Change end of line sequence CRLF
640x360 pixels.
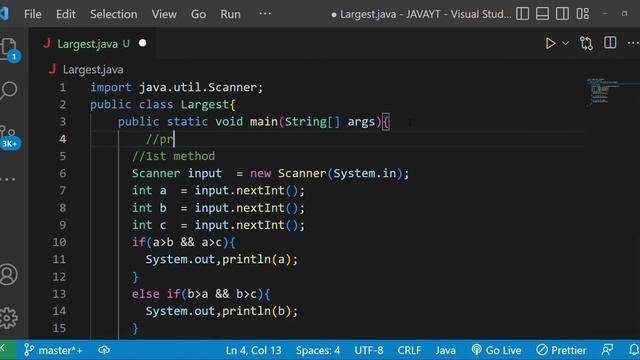coord(409,350)
